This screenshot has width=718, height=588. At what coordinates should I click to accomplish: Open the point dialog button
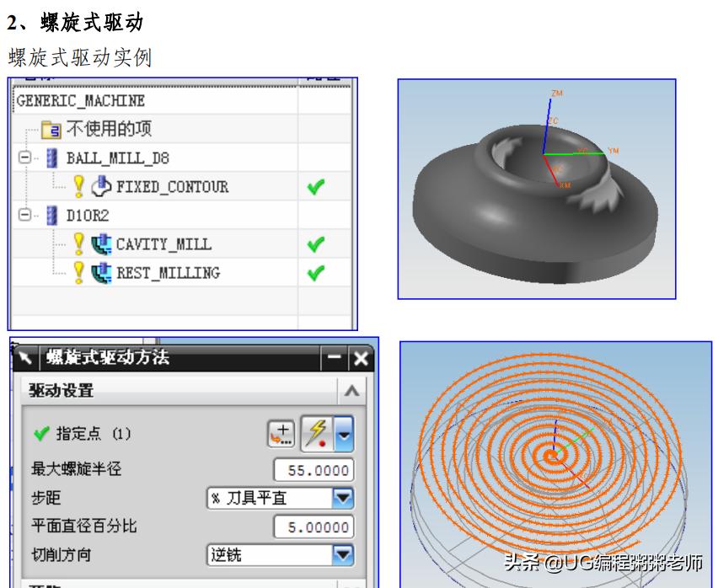coord(281,433)
